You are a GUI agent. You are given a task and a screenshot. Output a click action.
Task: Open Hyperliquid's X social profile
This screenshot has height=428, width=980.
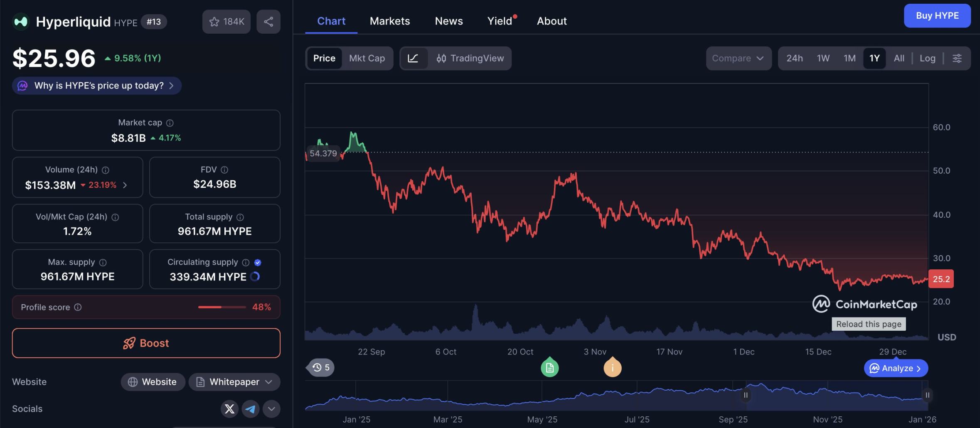pos(229,408)
